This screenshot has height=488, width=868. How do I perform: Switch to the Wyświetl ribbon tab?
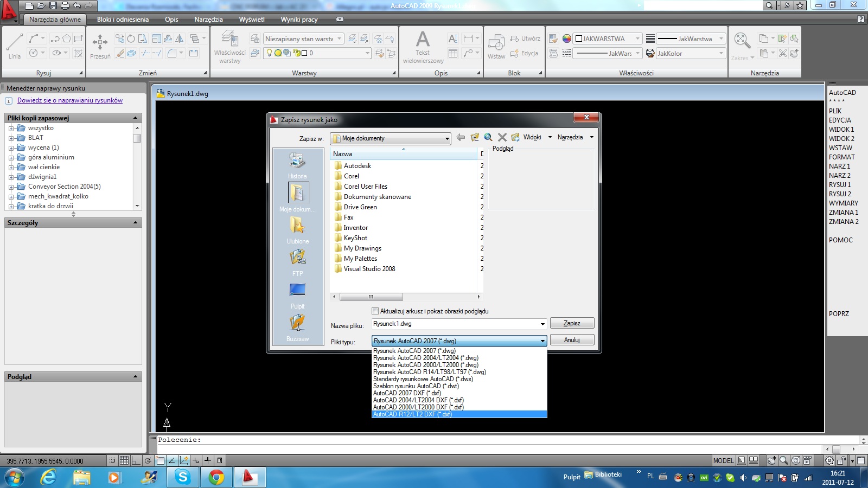tap(252, 19)
